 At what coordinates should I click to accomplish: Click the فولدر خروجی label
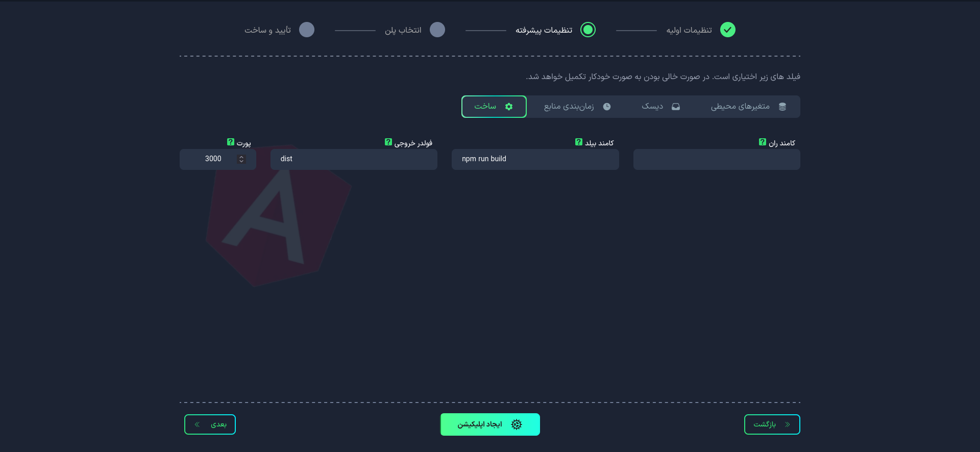(x=413, y=143)
